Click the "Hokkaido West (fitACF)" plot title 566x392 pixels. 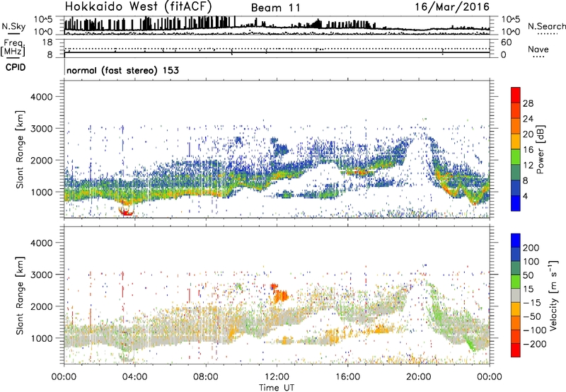pyautogui.click(x=138, y=6)
